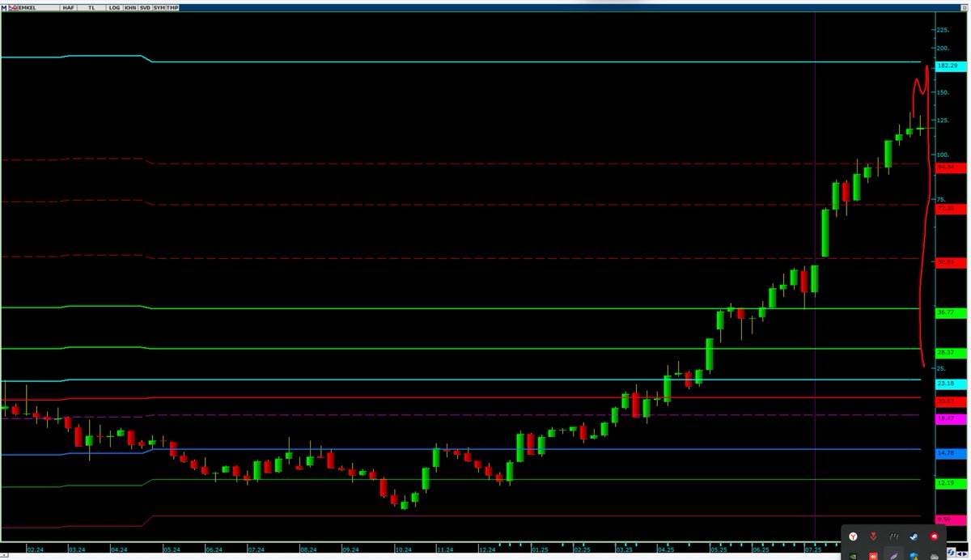
Task: Open the red round tray icon
Action: (x=934, y=537)
